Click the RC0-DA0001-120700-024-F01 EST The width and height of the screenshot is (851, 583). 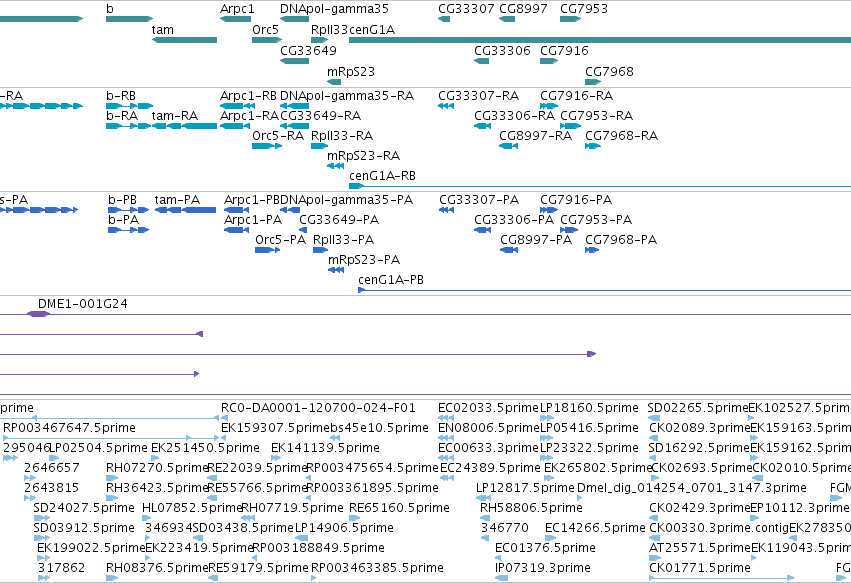click(225, 418)
